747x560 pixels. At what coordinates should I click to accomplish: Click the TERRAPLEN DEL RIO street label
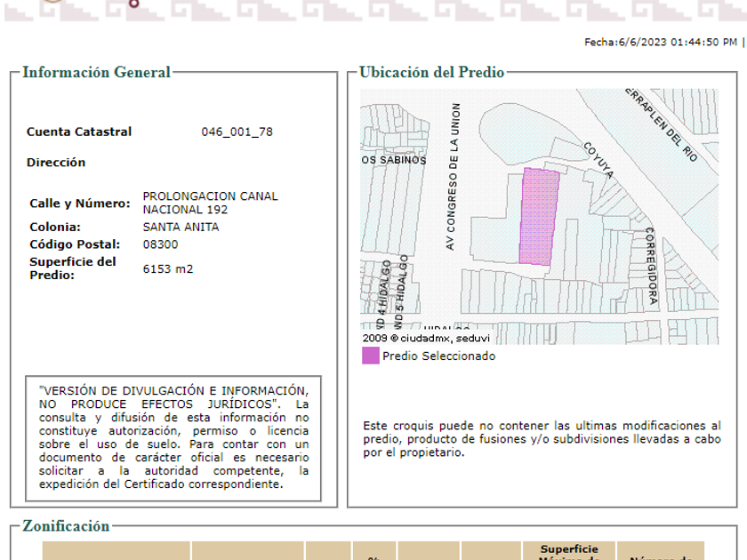(662, 123)
